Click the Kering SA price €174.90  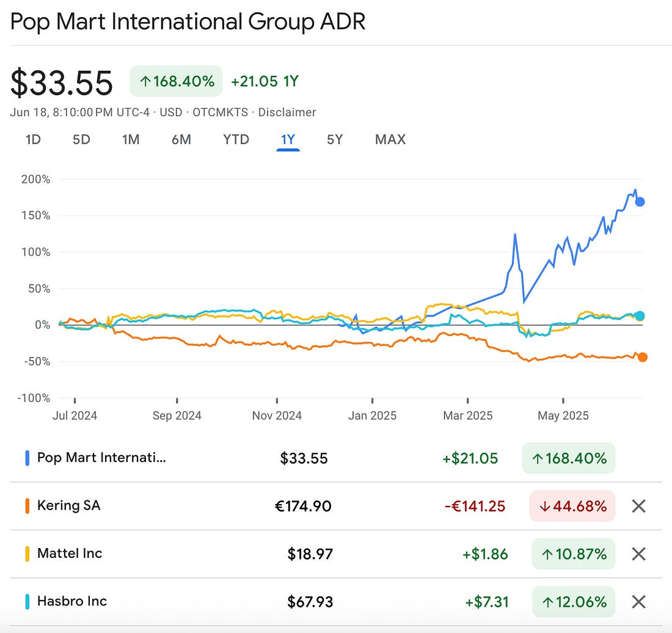tap(303, 506)
